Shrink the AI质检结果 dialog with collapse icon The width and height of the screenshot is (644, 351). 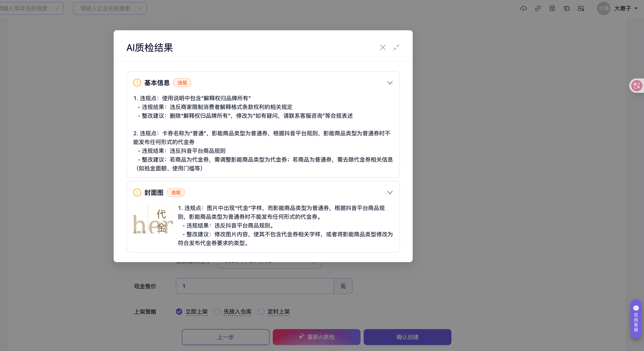click(396, 47)
